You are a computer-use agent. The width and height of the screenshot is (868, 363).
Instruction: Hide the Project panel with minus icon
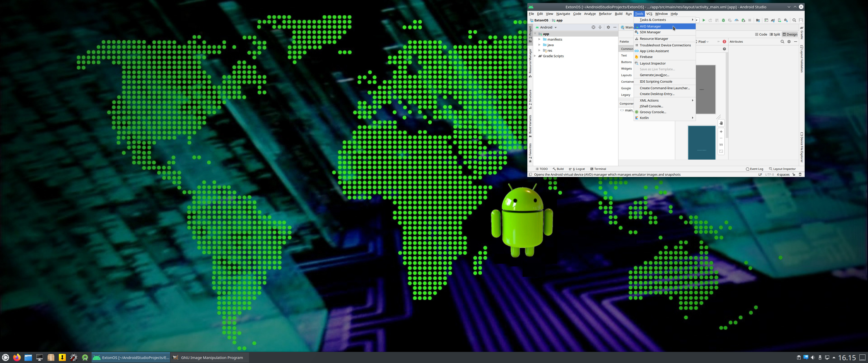[615, 27]
